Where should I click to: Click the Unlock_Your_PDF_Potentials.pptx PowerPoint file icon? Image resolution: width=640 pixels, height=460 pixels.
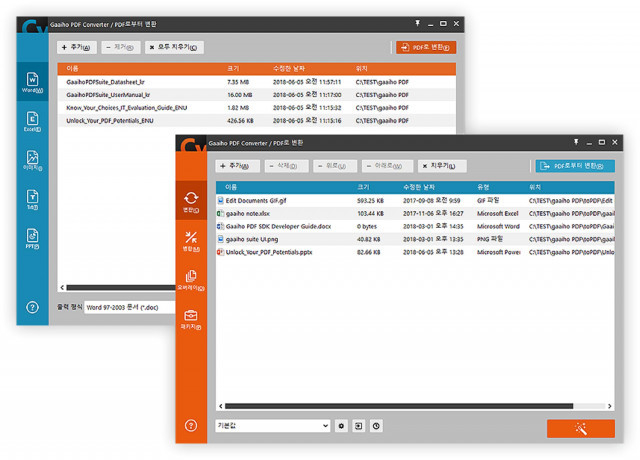coord(220,252)
